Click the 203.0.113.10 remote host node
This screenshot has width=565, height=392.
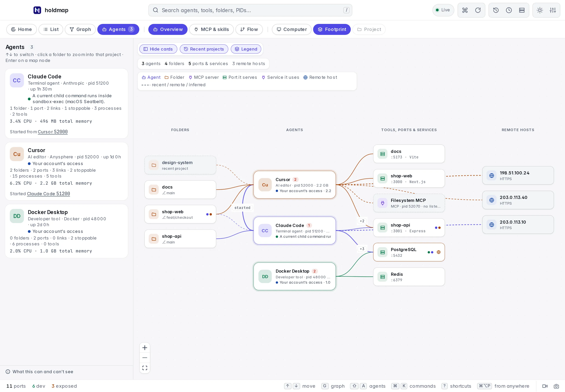[x=518, y=224]
